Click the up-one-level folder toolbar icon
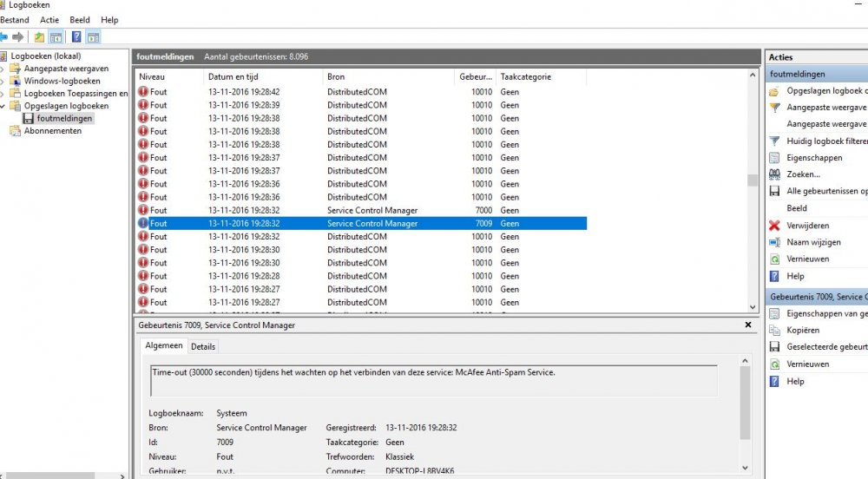 pos(39,37)
